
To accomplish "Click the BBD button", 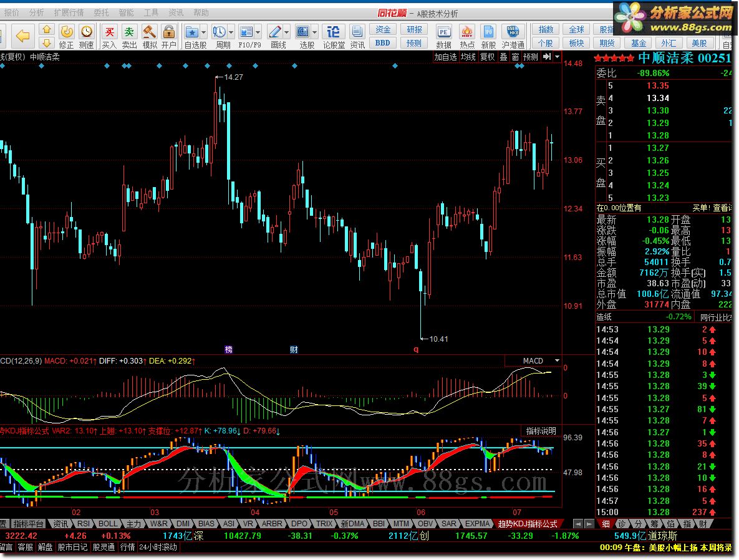I will (383, 43).
